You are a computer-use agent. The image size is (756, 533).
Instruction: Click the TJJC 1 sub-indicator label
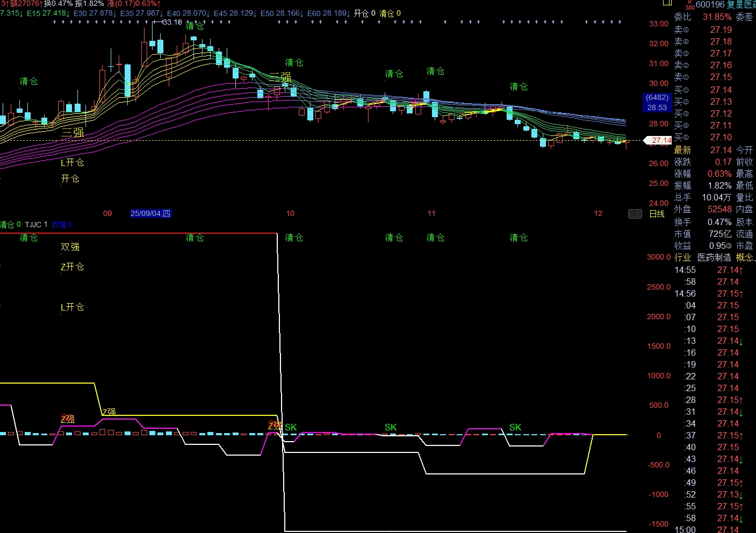pos(36,225)
